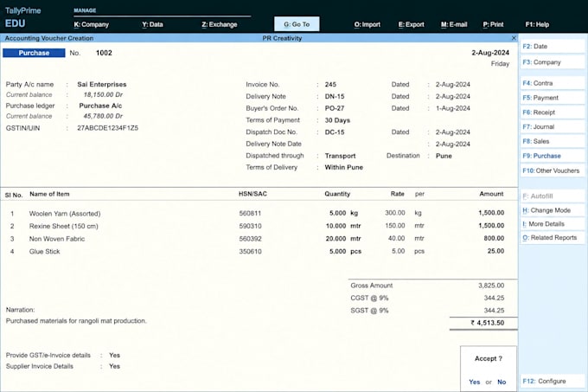588x392 pixels.
Task: Select party name Sai Enterprises
Action: click(x=102, y=85)
